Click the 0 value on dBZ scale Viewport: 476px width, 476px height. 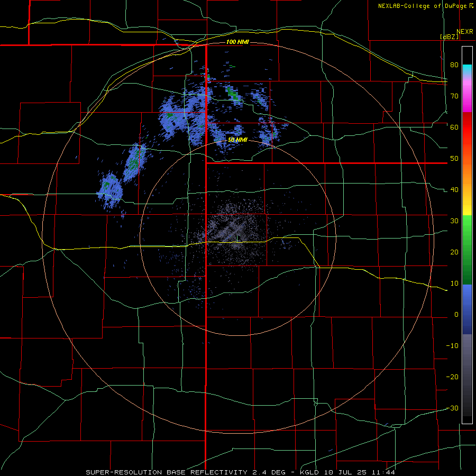point(456,315)
